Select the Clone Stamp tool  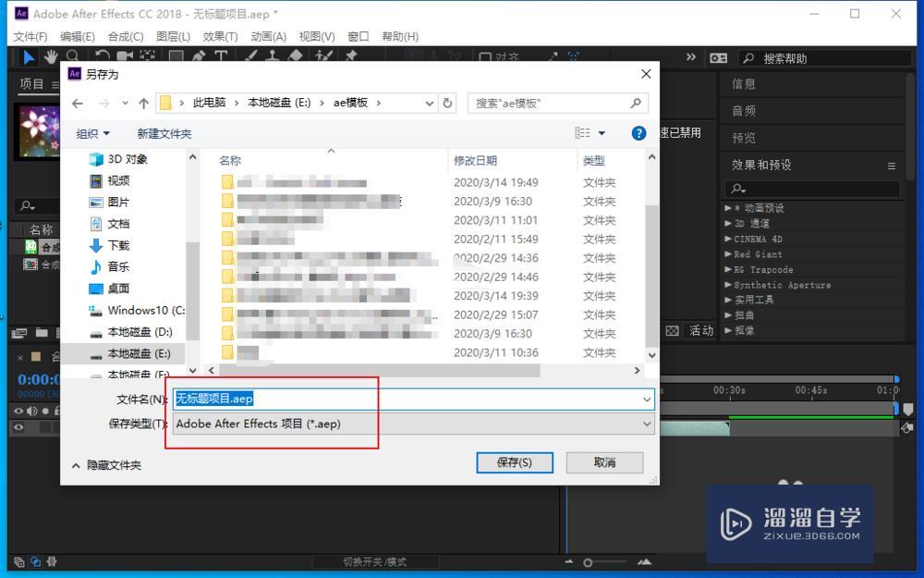[273, 57]
